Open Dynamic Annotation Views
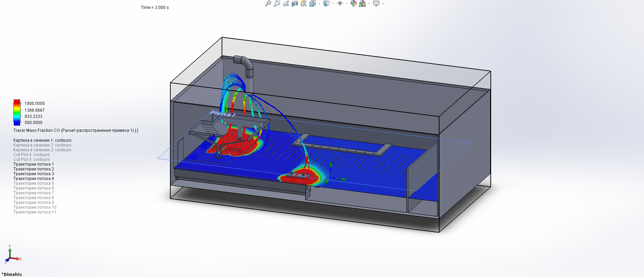Viewport: 644px width, 277px height. pos(304,3)
